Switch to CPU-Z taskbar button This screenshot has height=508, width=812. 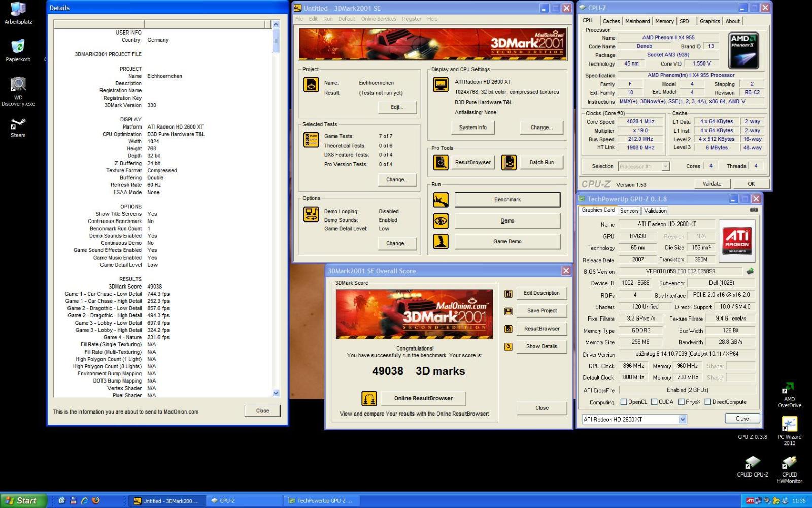coord(245,501)
